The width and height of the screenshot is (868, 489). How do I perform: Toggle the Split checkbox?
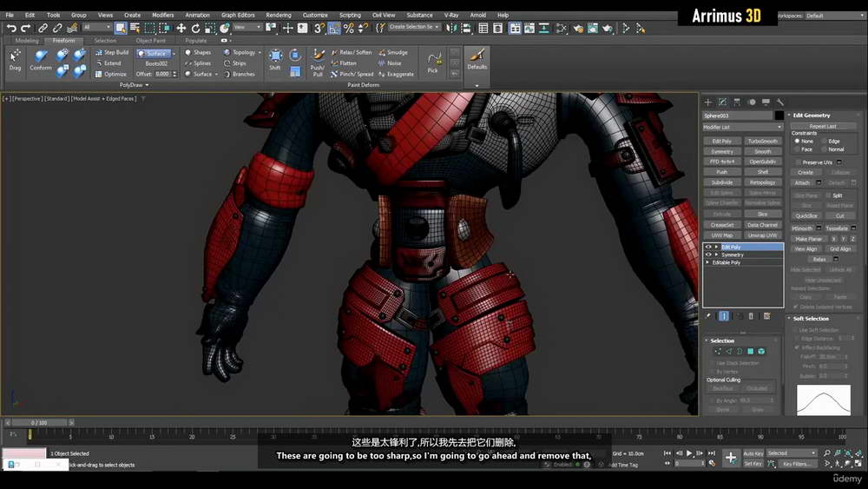828,195
